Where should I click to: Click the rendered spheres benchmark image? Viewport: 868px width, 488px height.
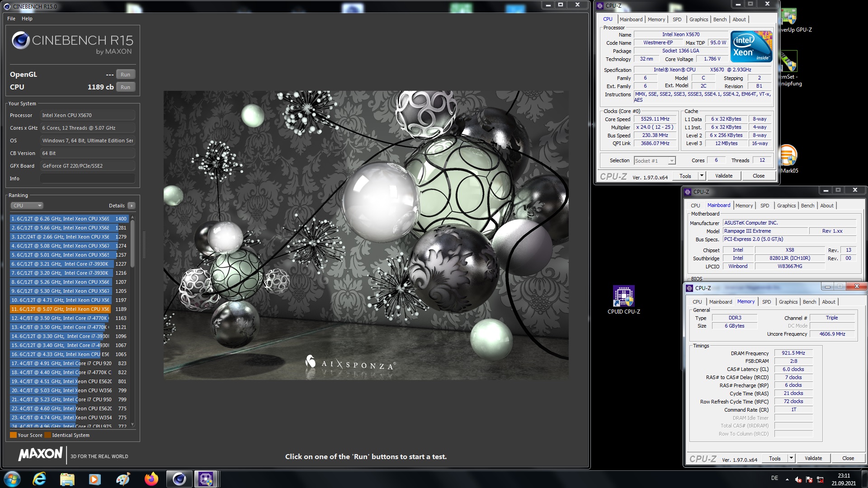coord(366,235)
